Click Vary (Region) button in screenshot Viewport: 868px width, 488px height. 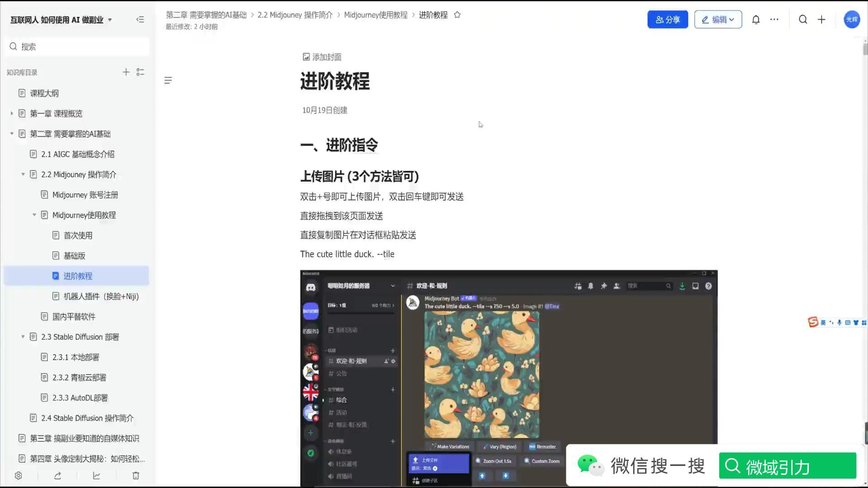[x=500, y=446]
